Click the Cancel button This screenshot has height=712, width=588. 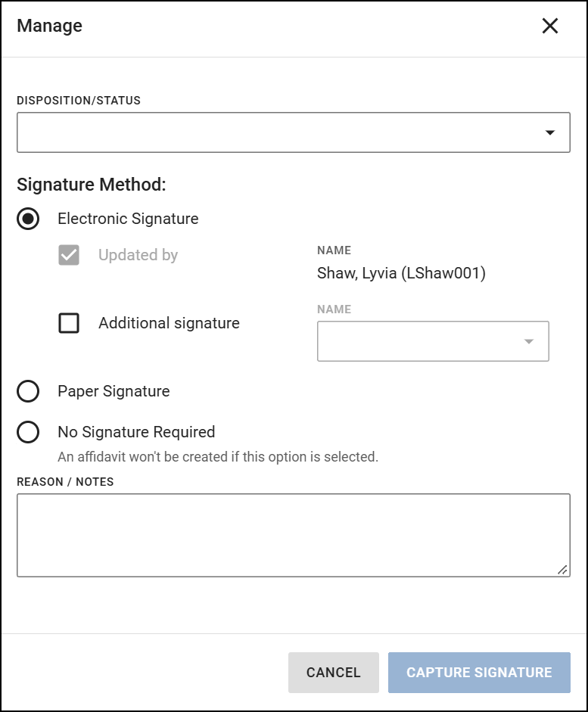click(x=333, y=672)
